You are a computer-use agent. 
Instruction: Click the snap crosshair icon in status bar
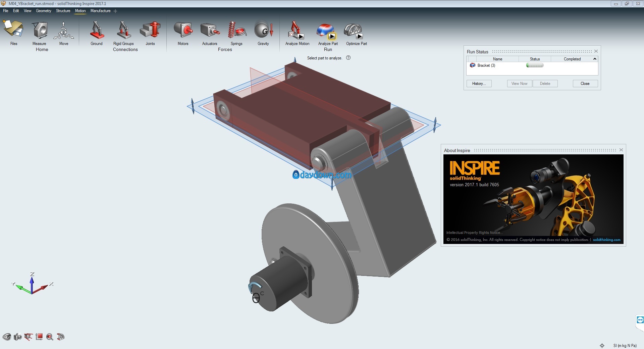pyautogui.click(x=602, y=346)
